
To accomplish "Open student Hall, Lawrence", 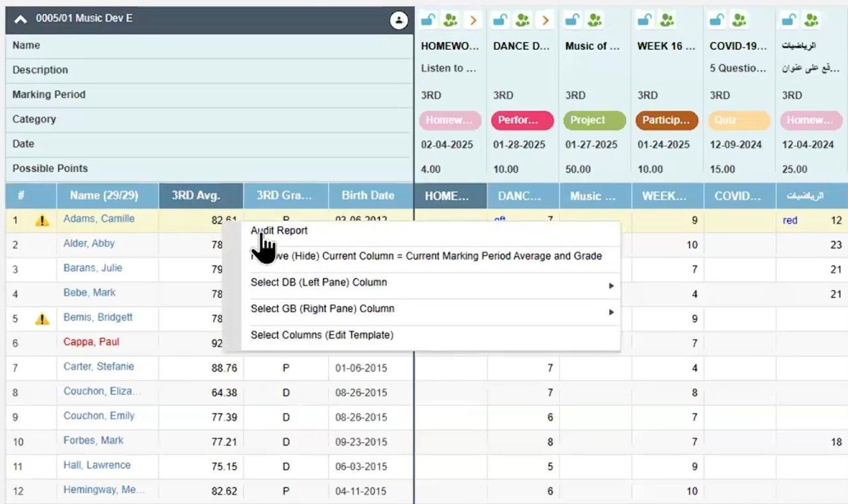I will pos(96,465).
